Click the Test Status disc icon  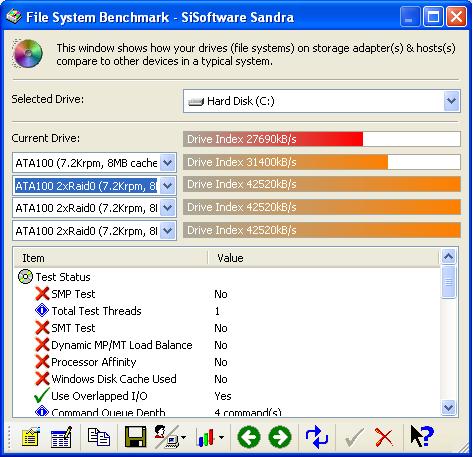25,277
